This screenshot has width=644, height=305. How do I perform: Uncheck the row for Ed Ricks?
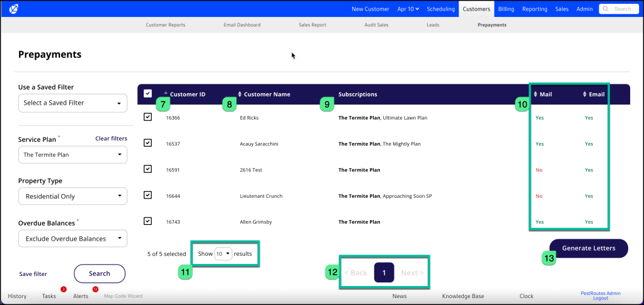pos(147,117)
